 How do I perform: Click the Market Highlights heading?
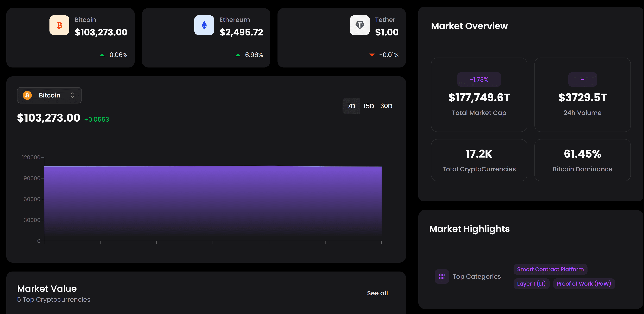(469, 229)
